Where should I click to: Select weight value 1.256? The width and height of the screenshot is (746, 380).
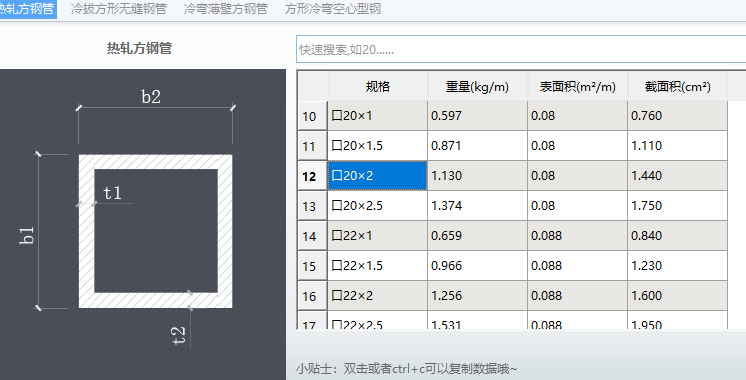click(x=478, y=295)
